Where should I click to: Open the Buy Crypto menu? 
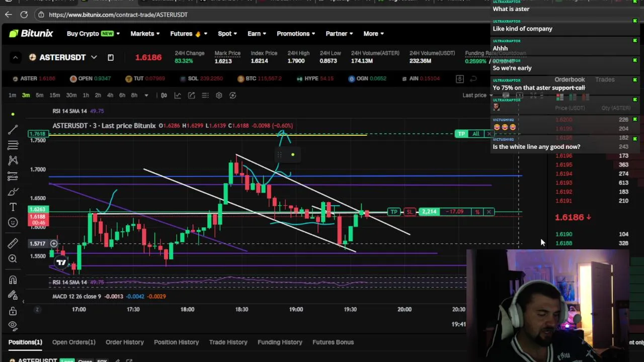pos(93,33)
